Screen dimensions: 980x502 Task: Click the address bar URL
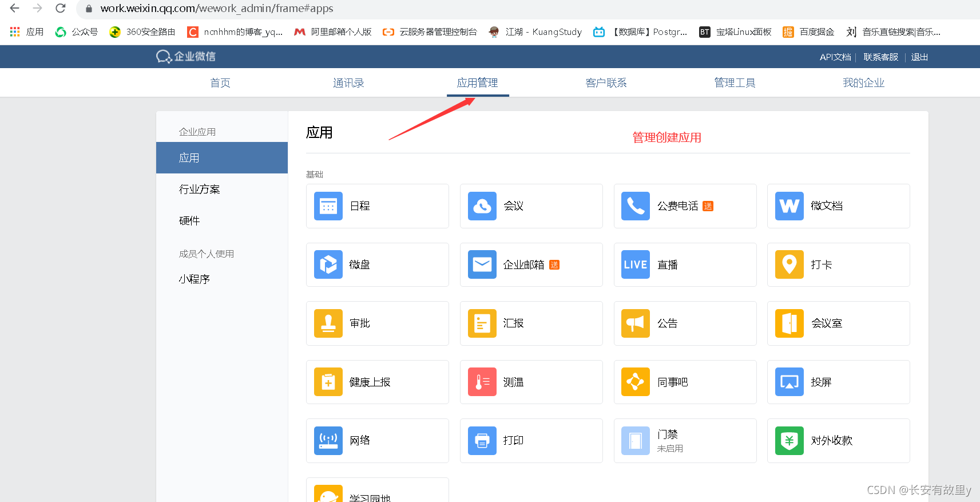pyautogui.click(x=217, y=9)
